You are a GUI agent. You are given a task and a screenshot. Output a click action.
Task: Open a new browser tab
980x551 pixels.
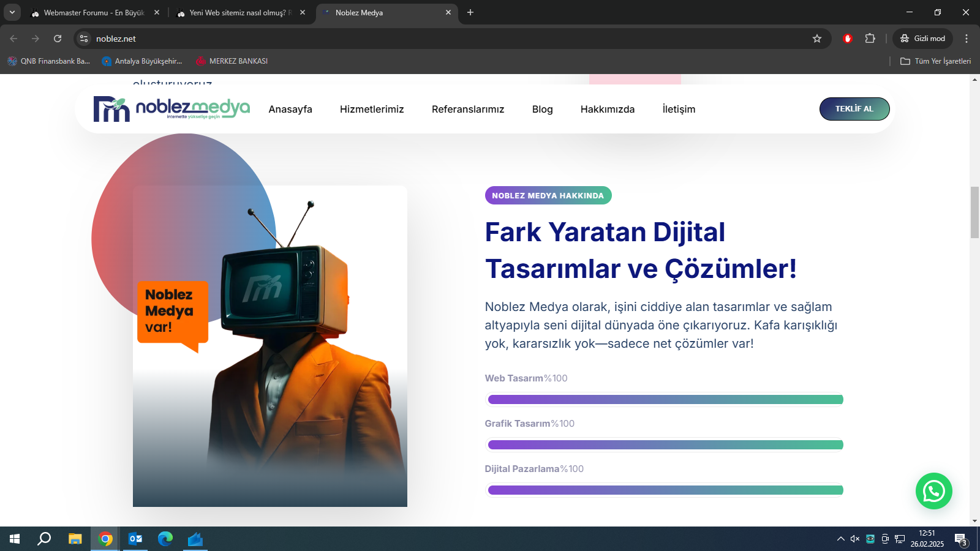[x=470, y=12]
